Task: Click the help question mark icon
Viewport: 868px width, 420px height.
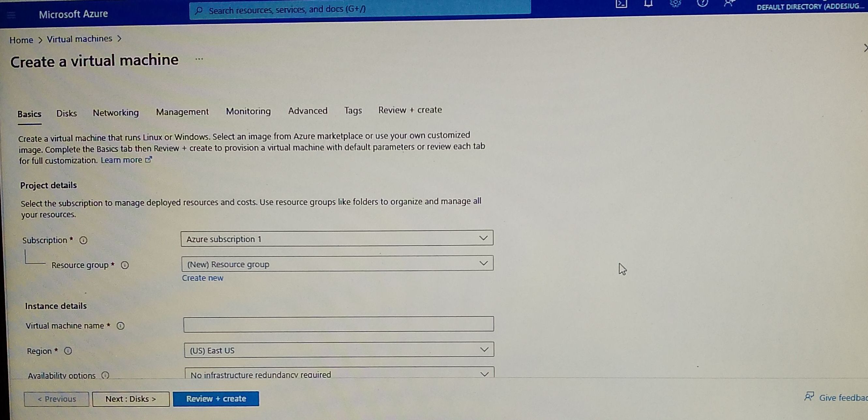Action: [x=702, y=3]
